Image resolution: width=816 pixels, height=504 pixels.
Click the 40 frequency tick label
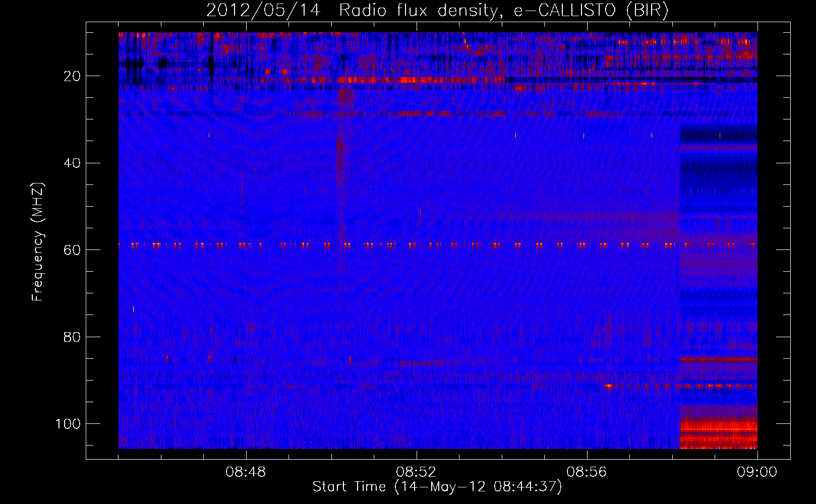pos(72,163)
